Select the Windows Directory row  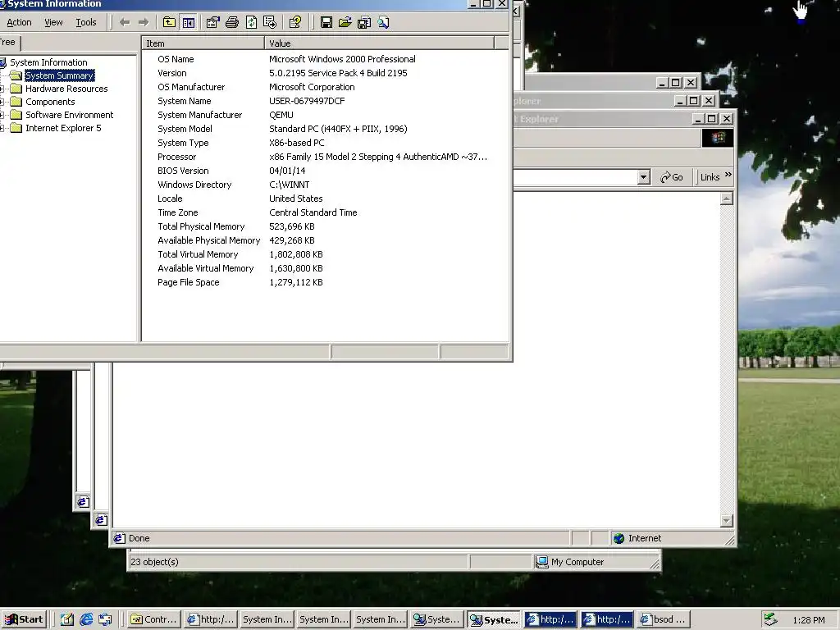325,185
